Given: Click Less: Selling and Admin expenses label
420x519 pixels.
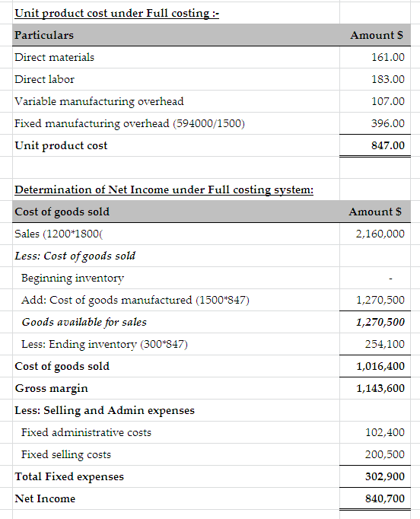Looking at the screenshot, I should (104, 410).
